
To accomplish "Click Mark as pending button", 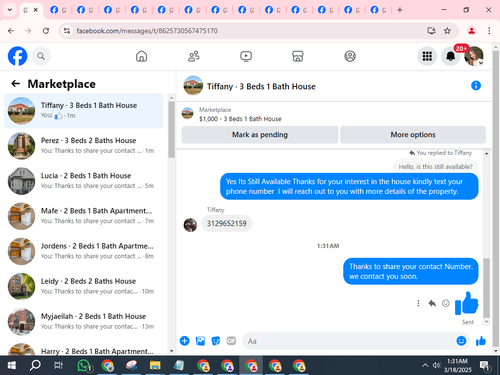I will pos(260,135).
